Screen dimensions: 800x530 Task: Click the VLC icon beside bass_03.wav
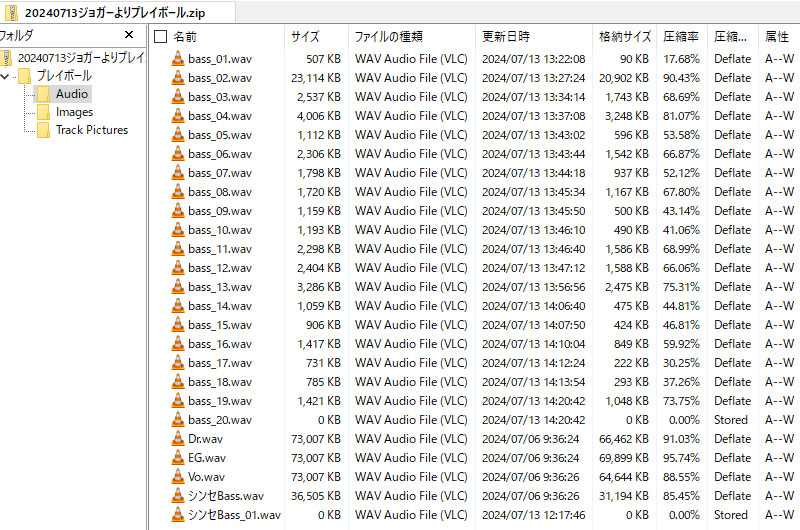tap(178, 96)
